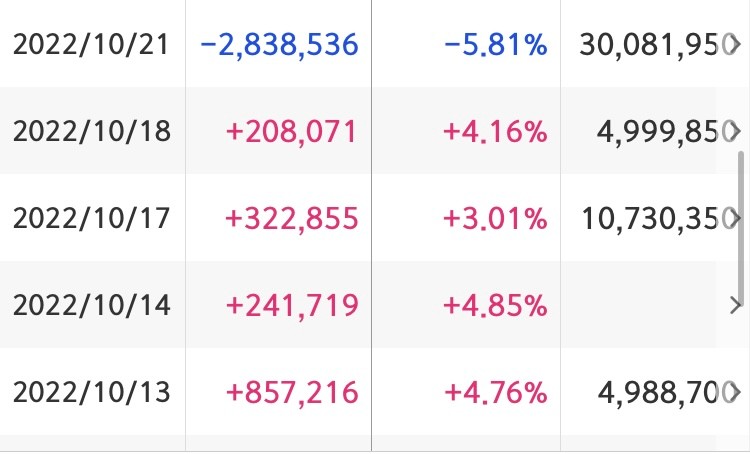Viewport: 750px width, 454px height.
Task: Click the 4,988,700 total value
Action: click(x=663, y=392)
